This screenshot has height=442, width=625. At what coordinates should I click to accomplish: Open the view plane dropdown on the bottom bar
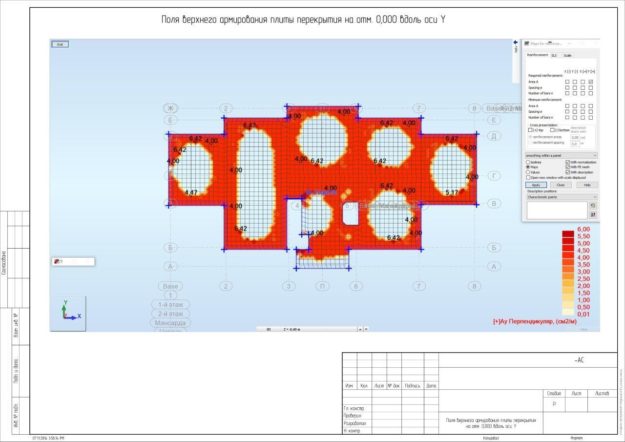click(x=360, y=329)
